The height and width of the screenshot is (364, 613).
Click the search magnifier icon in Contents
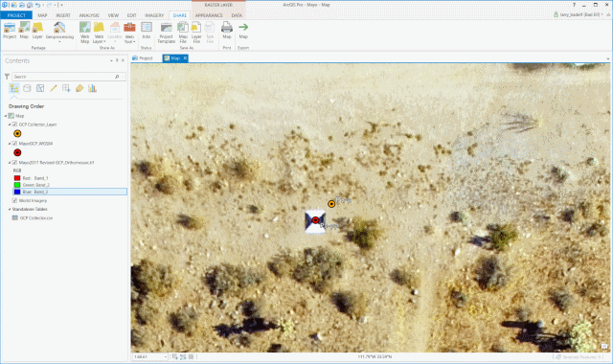(x=117, y=77)
